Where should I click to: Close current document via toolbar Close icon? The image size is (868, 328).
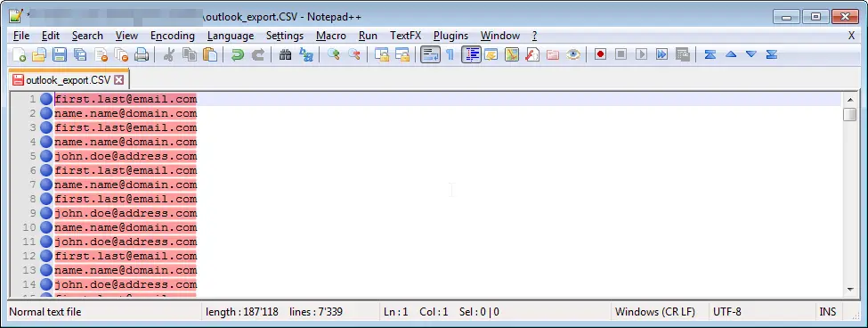tap(101, 55)
